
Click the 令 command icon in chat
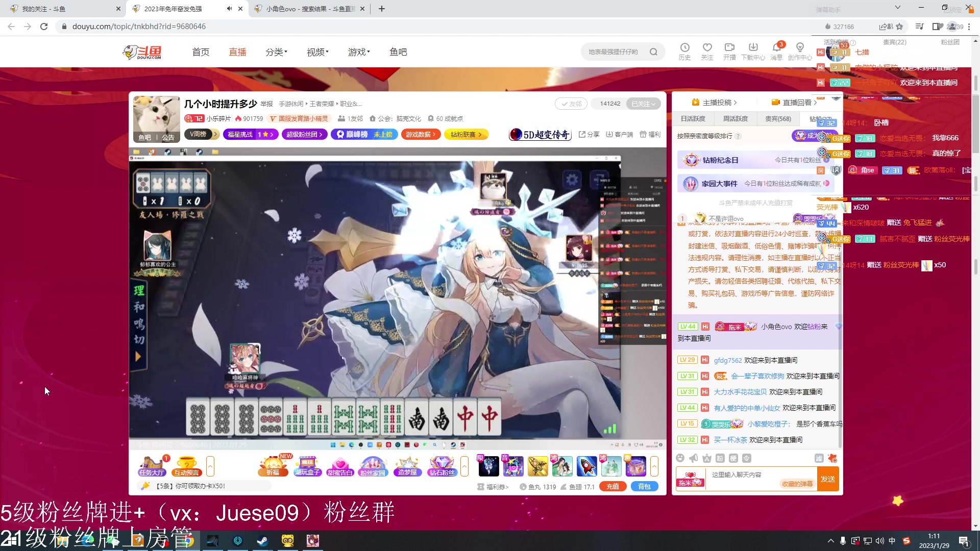tap(746, 458)
